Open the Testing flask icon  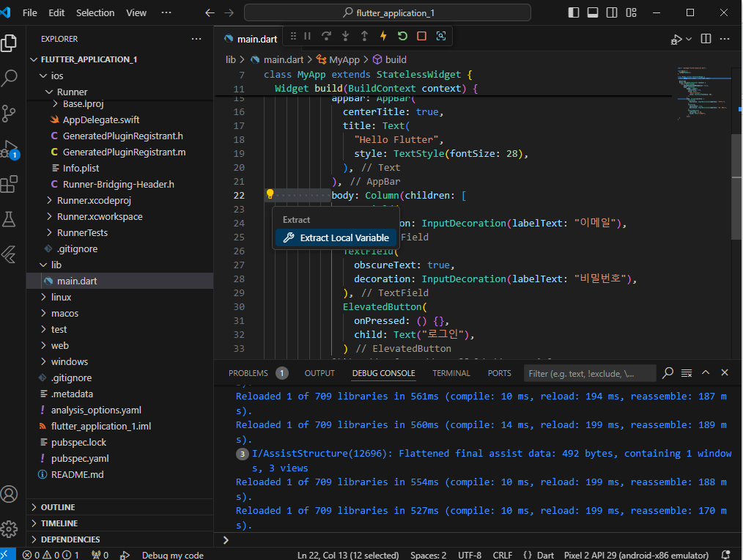point(9,219)
